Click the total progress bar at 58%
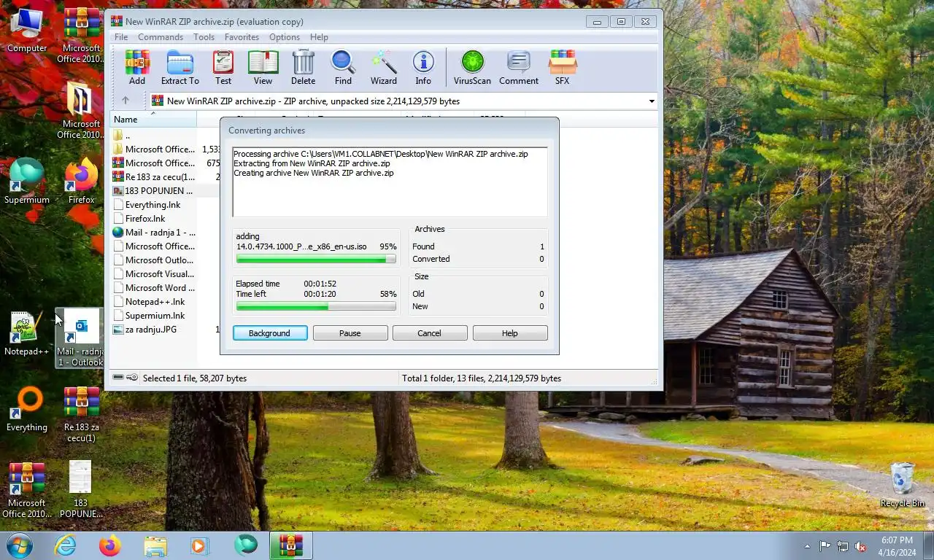Viewport: 934px width, 560px height. coord(316,307)
